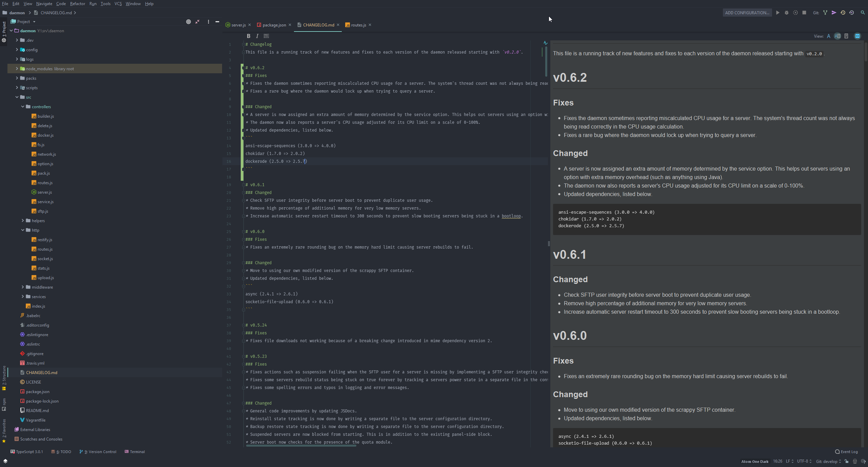The width and height of the screenshot is (868, 467).
Task: Switch to editor-only view mode
Action: pyautogui.click(x=828, y=36)
